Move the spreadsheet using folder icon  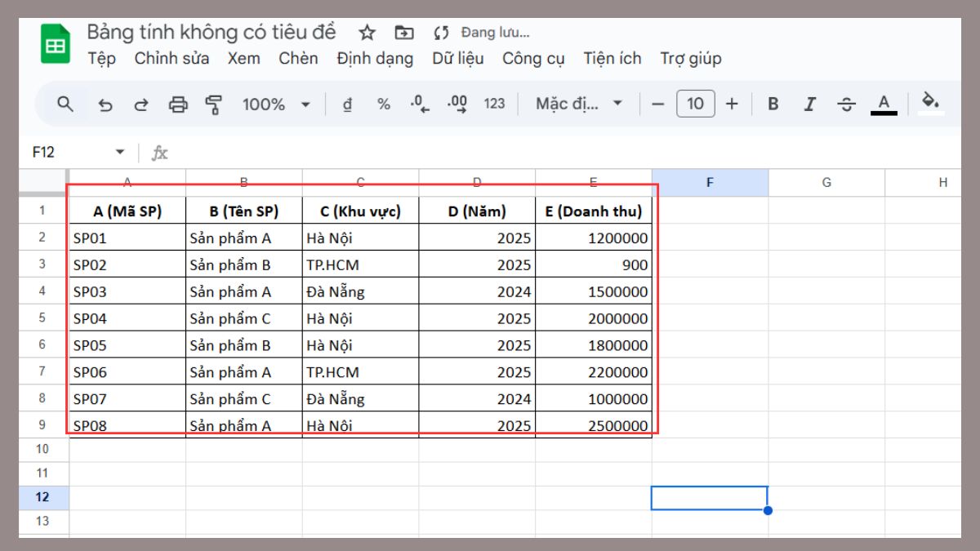pos(404,33)
